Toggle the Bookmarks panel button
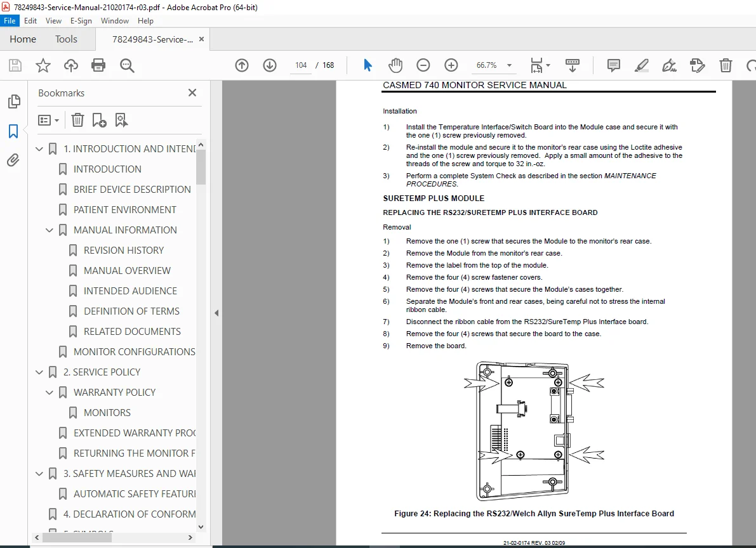756x548 pixels. 13,131
